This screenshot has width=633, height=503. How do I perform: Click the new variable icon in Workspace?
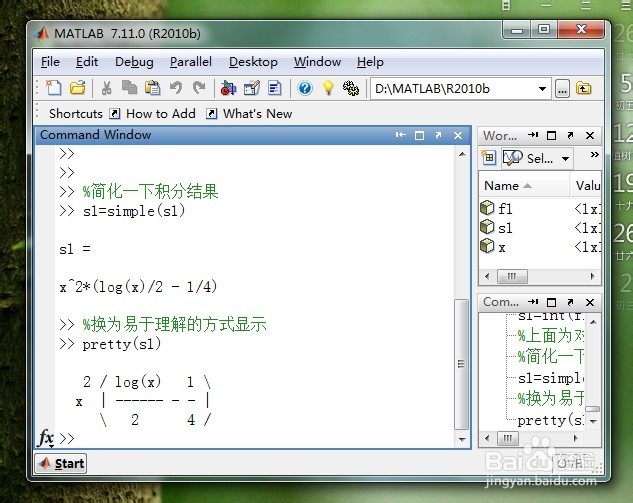pos(488,158)
